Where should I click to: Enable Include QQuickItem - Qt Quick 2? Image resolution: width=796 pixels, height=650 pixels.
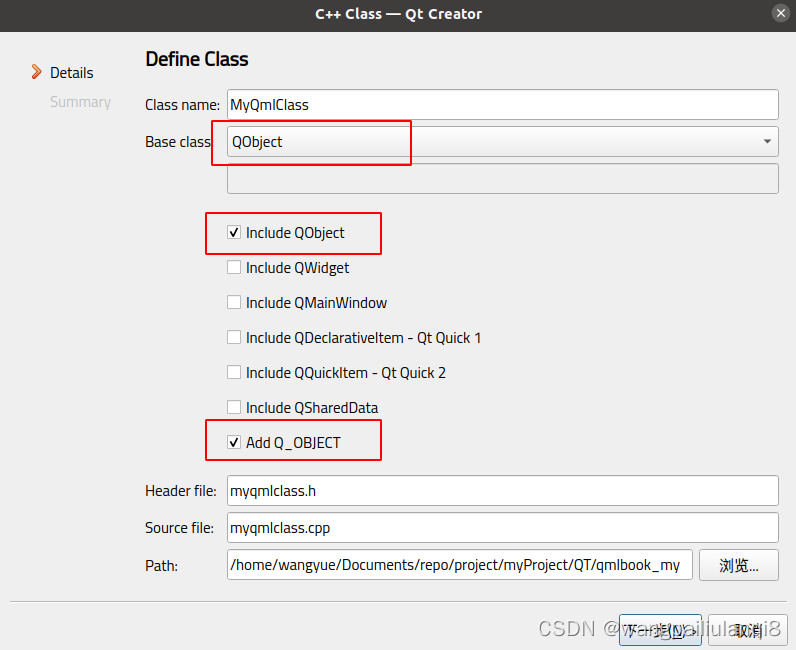coord(234,373)
